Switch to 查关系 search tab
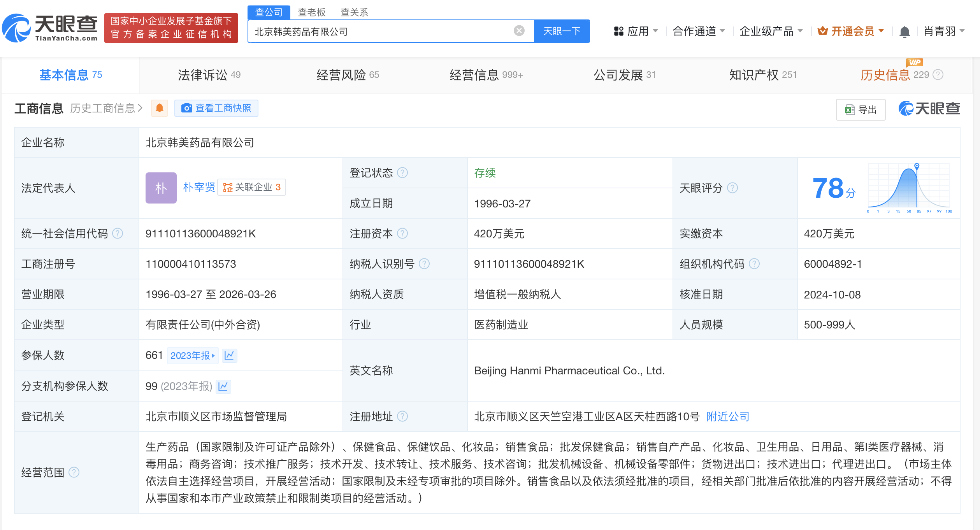This screenshot has width=980, height=530. coord(354,12)
